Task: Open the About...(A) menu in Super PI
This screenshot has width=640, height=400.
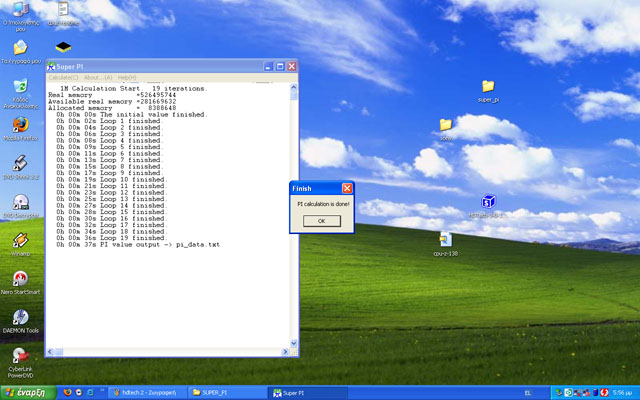Action: [x=98, y=78]
